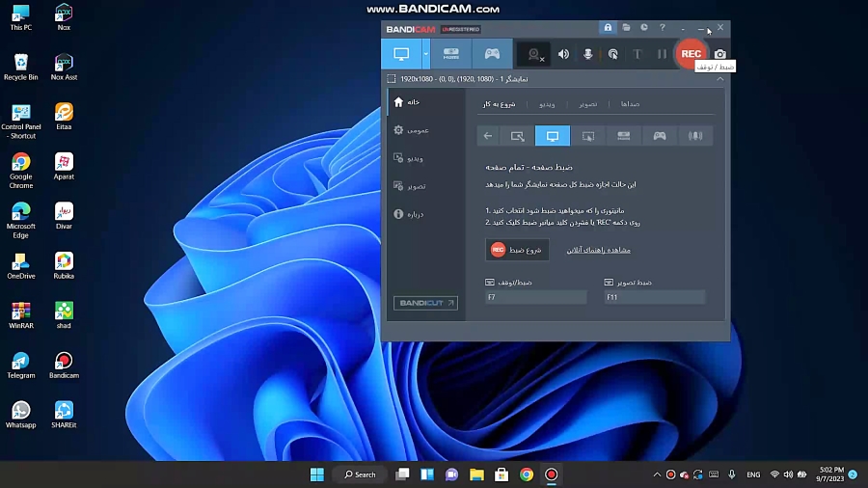Click the F11 image capture hotkey field
Viewport: 868px width, 488px height.
(655, 297)
